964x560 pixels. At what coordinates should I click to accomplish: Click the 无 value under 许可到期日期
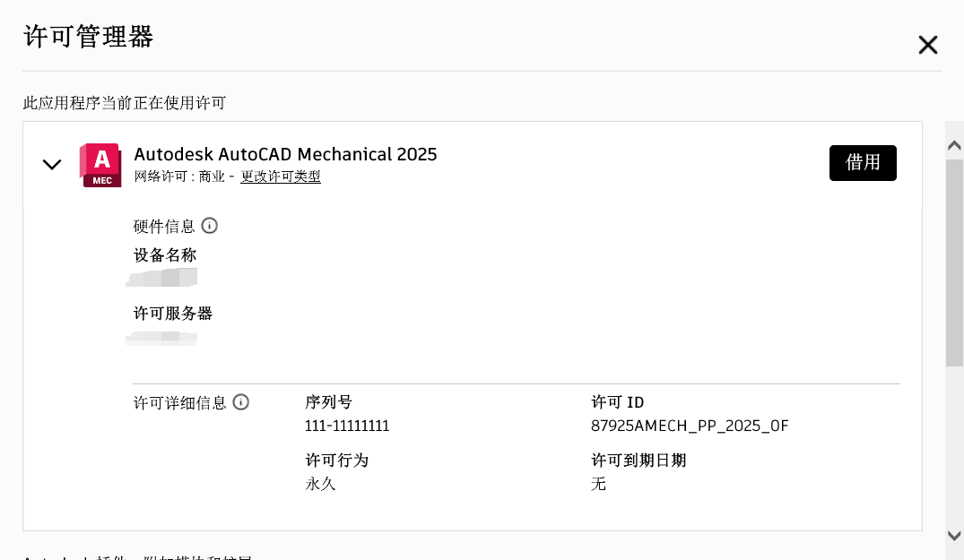[598, 485]
